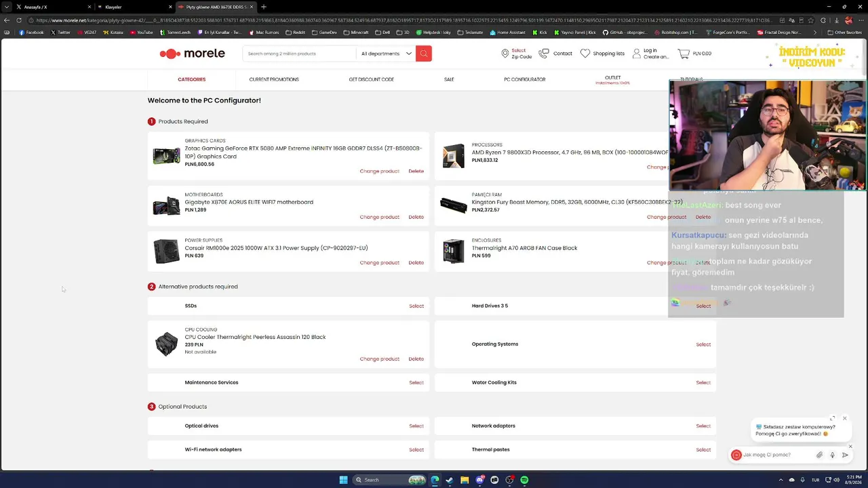Viewport: 868px width, 488px height.
Task: Expand the Other favorites folder
Action: click(x=845, y=32)
